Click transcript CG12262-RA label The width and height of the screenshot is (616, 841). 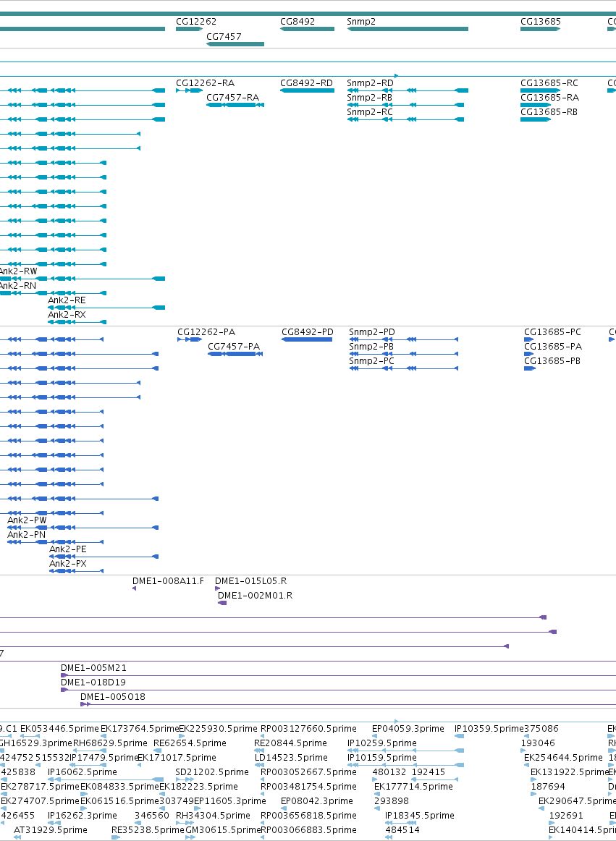tap(205, 83)
